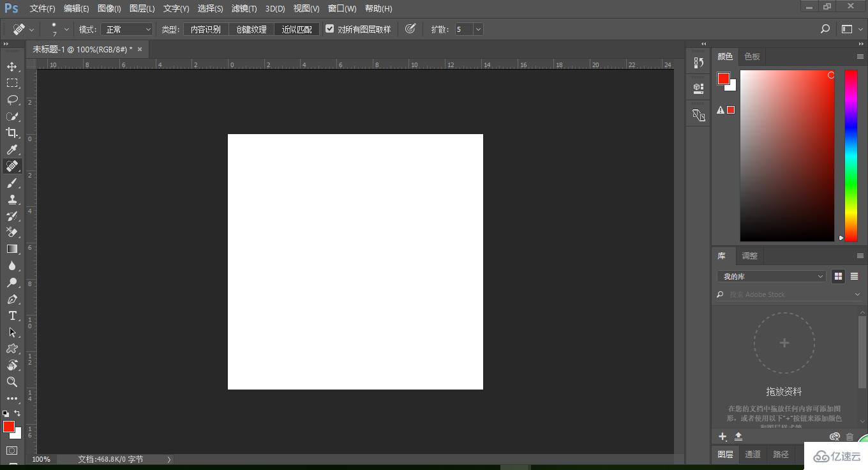Open the Color panel menu
The image size is (868, 470).
pyautogui.click(x=860, y=57)
